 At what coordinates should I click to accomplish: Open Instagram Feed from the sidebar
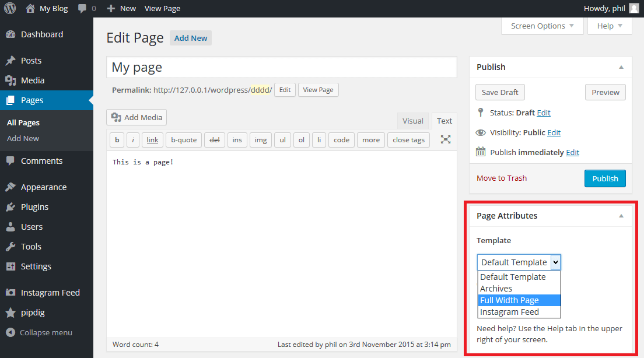pyautogui.click(x=49, y=292)
